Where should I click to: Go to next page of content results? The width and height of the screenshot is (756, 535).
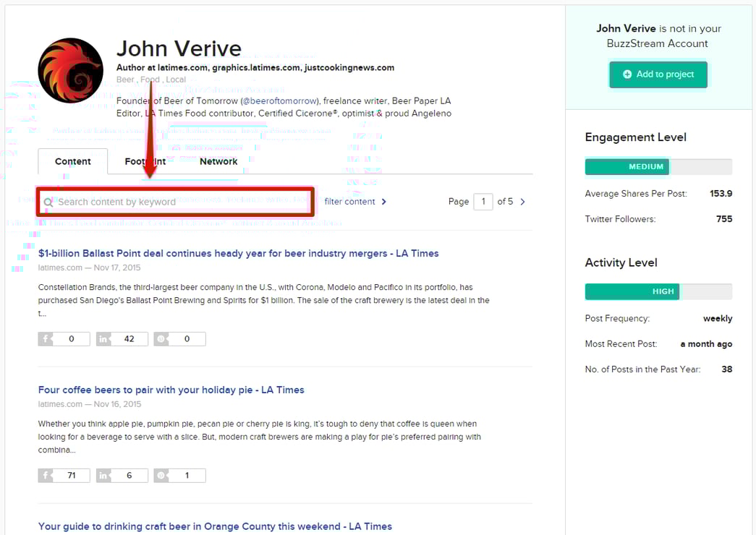click(523, 202)
